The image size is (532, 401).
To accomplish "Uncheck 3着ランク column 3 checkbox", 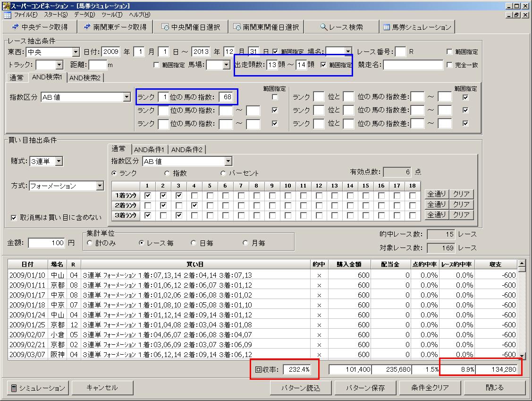I will [x=179, y=215].
